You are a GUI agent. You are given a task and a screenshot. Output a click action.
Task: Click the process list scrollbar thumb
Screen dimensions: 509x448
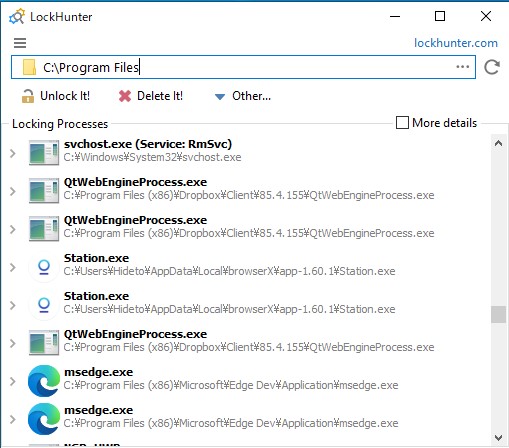[x=498, y=314]
